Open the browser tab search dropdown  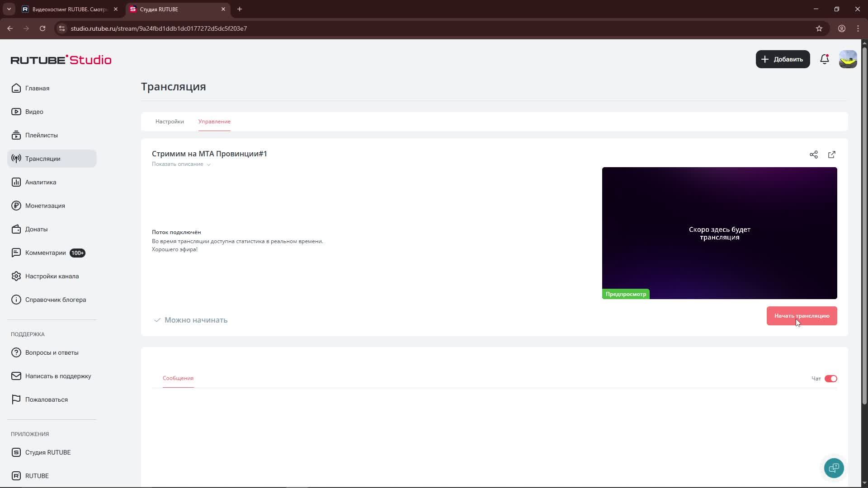click(9, 9)
